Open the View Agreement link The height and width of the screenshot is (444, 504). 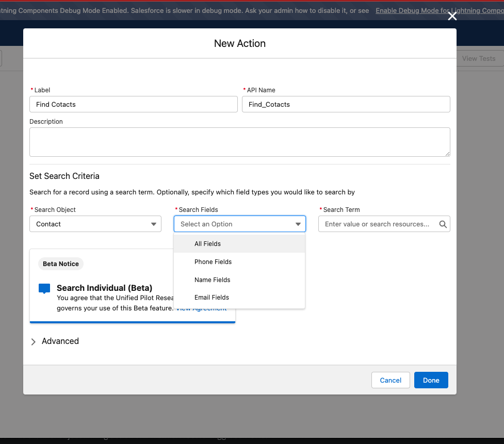pos(202,309)
